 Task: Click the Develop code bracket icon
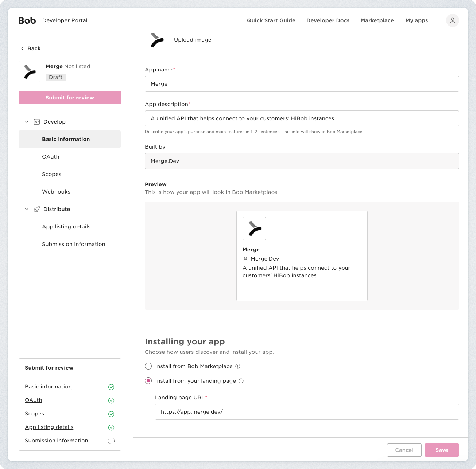[37, 122]
